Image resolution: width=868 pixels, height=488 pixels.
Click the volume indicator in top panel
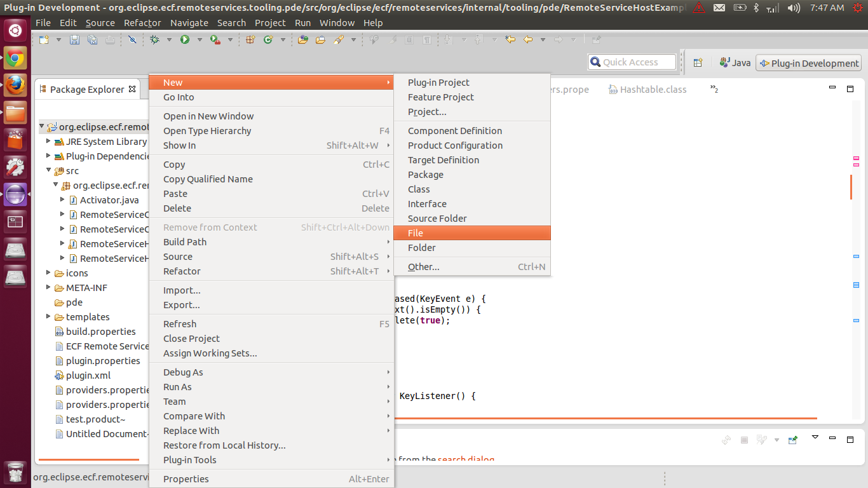pyautogui.click(x=794, y=8)
